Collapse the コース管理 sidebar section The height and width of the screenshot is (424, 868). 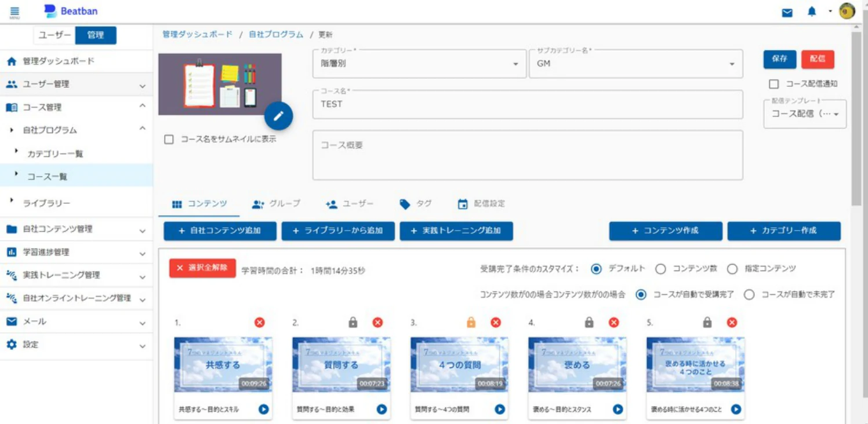click(x=77, y=108)
